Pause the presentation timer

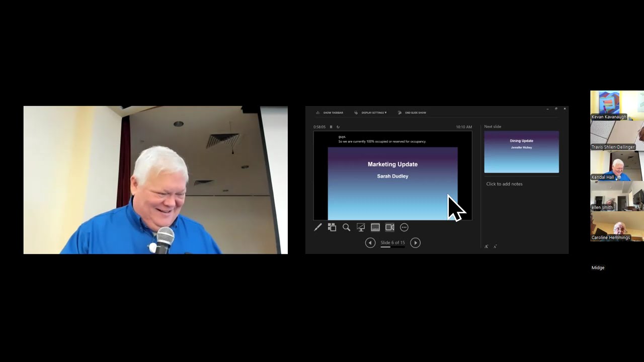click(x=331, y=127)
